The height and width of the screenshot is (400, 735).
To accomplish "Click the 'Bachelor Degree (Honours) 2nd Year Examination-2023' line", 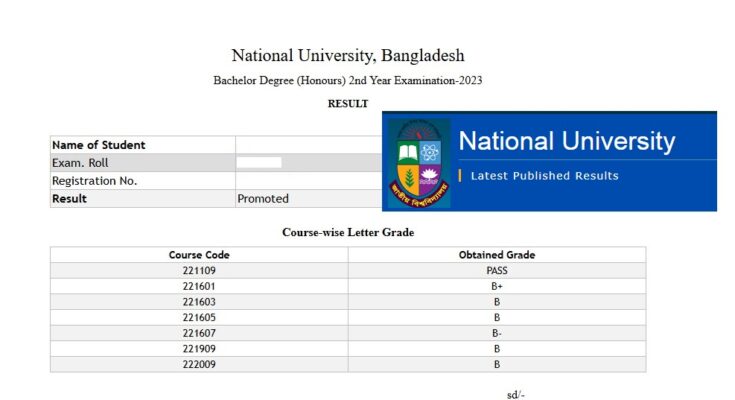I will [348, 81].
